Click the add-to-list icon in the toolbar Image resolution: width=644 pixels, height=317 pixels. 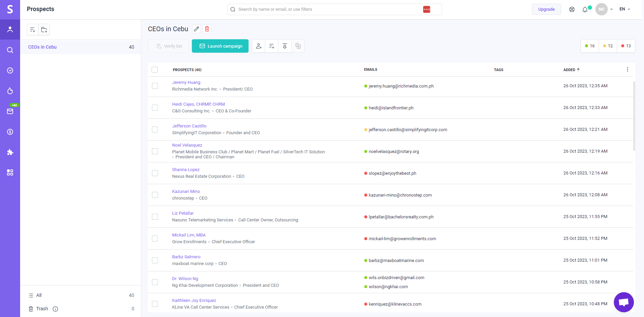point(272,46)
